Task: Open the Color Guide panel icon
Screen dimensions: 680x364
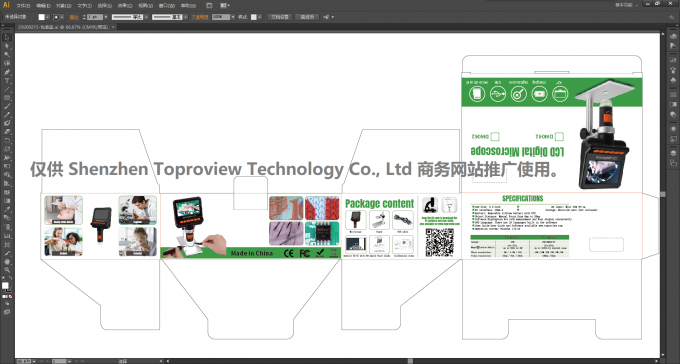Action: tap(673, 46)
